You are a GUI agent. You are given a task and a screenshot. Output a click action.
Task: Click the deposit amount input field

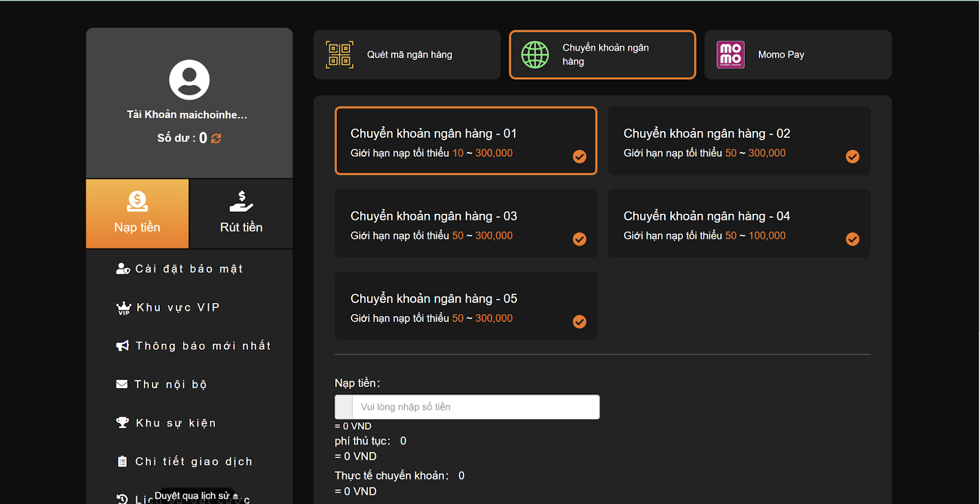tap(467, 407)
